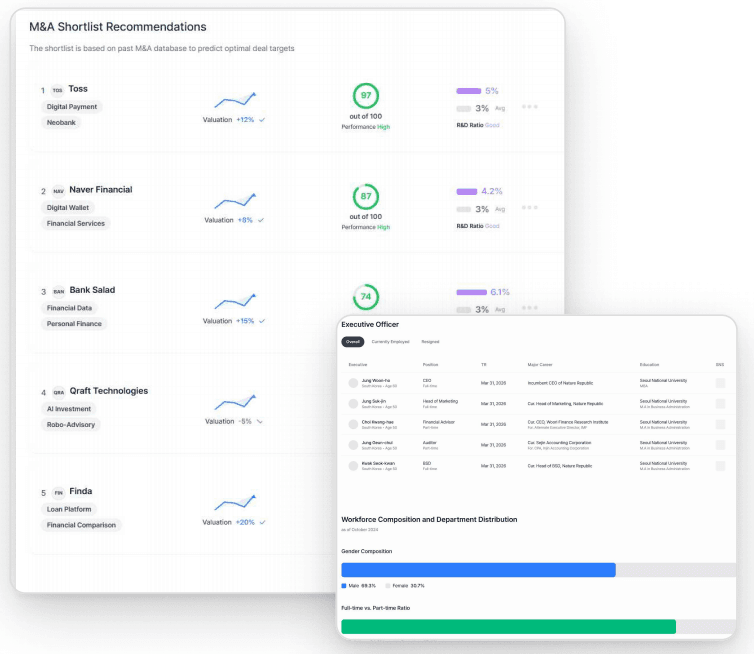Expand the Bank Salad valuation +15% chevron
This screenshot has height=654, width=754.
262,321
